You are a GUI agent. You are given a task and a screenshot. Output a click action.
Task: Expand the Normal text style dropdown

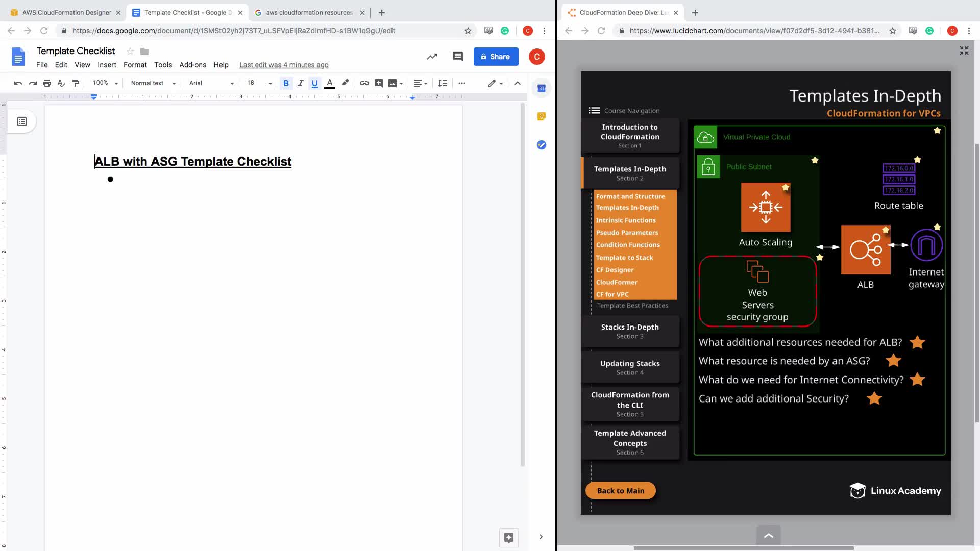[x=153, y=83]
